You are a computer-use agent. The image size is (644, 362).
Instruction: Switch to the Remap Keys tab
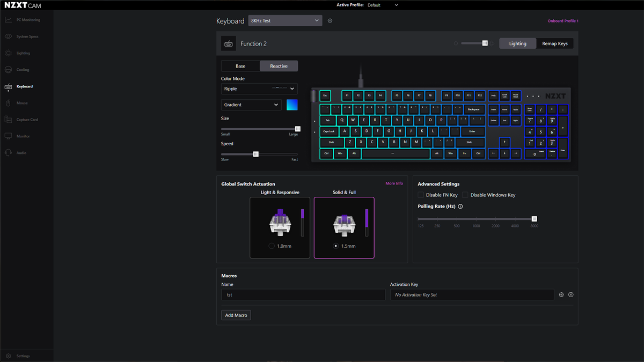tap(554, 43)
